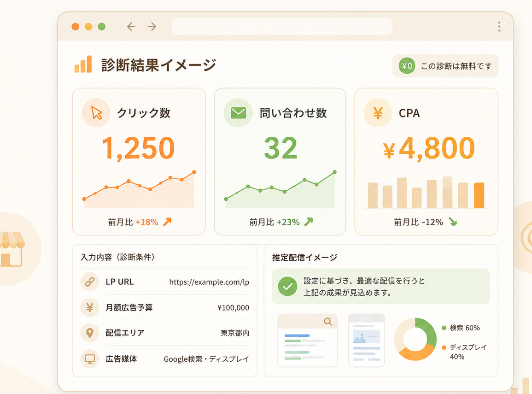Screen dimensions: 532x394
Task: Click the green ¥0 badge icon
Action: tap(407, 66)
